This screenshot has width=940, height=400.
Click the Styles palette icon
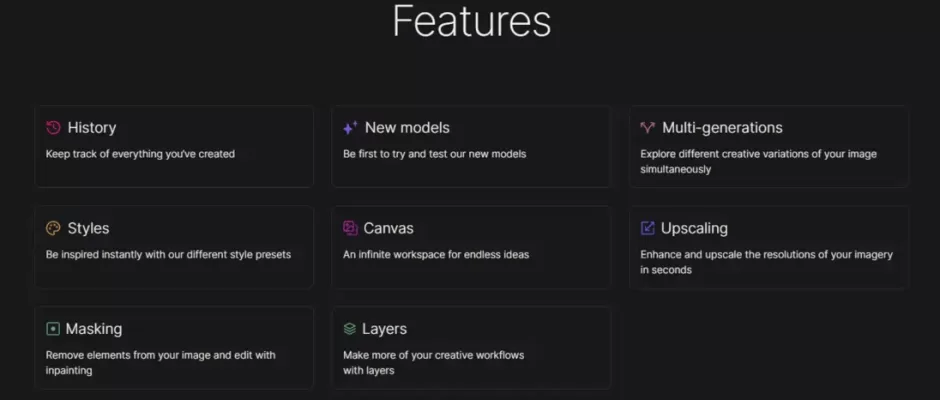[53, 228]
